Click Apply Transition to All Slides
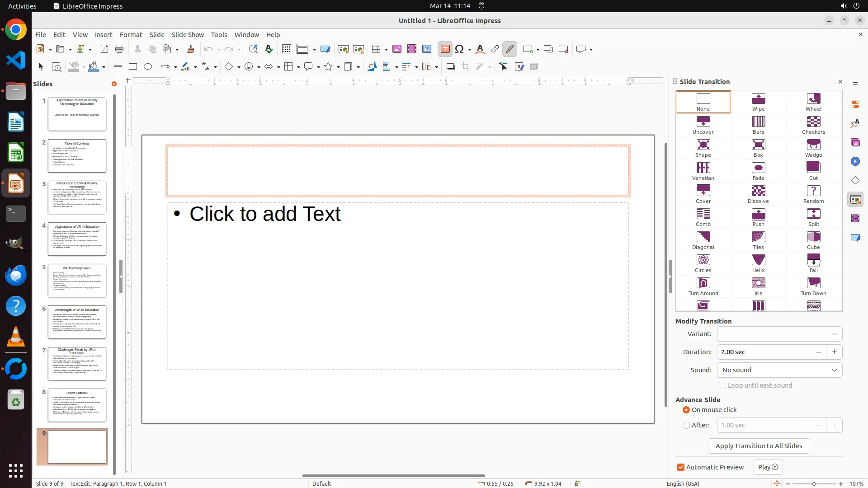Screen dimensions: 868x488 tap(759, 446)
